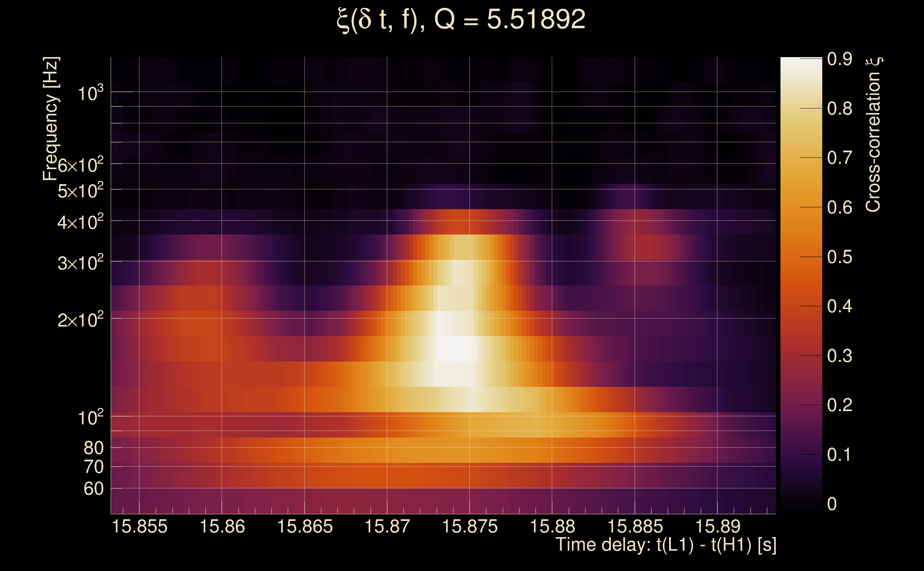Click the 4×10² frequency tick label

tap(80, 222)
